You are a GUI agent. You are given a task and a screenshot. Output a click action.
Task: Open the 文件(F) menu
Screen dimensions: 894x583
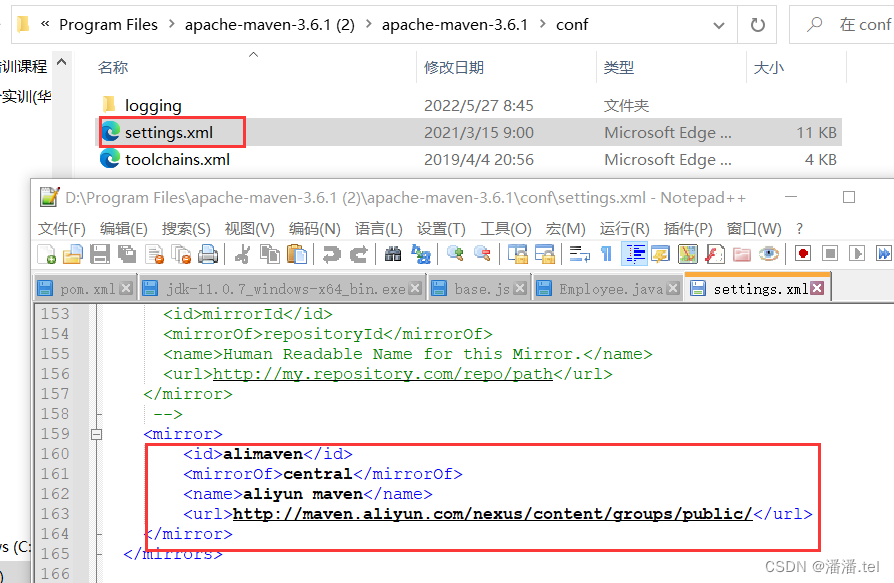point(62,229)
